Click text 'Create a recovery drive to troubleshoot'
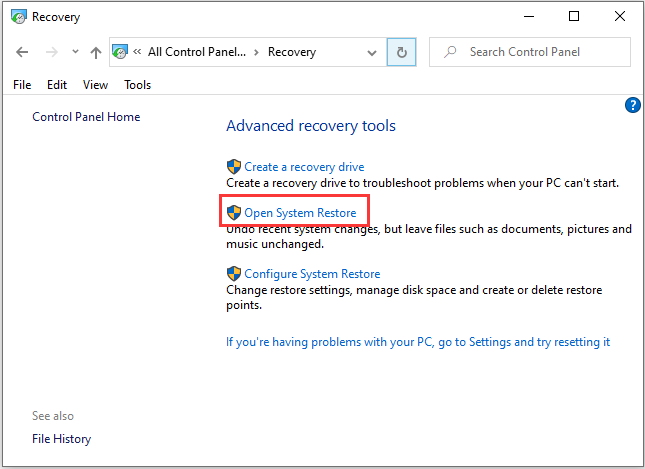Image resolution: width=645 pixels, height=469 pixels. pos(328,183)
